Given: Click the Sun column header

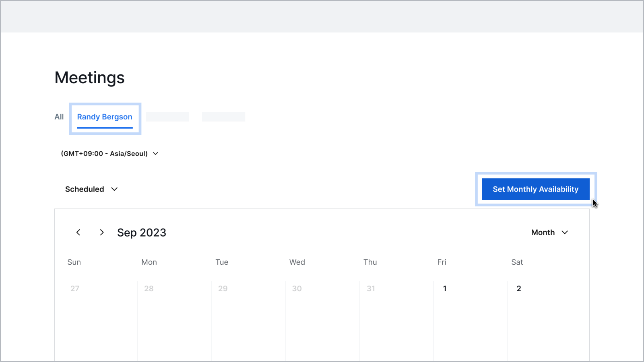Looking at the screenshot, I should coord(74,262).
